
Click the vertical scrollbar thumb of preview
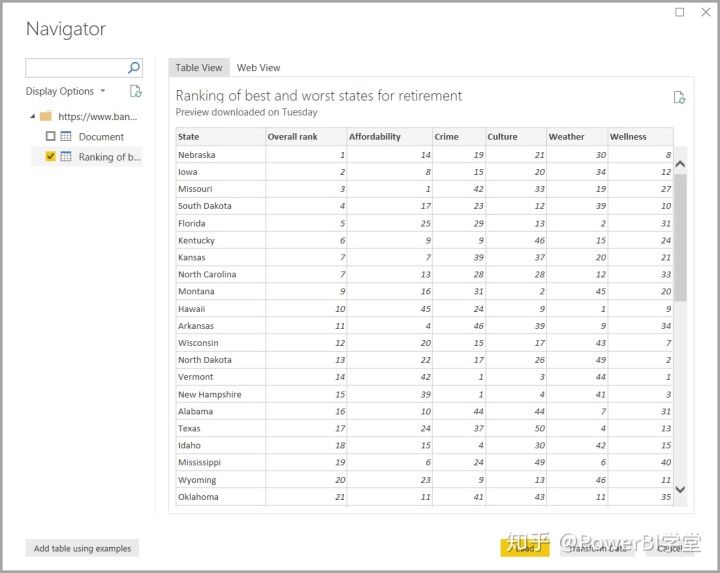681,237
